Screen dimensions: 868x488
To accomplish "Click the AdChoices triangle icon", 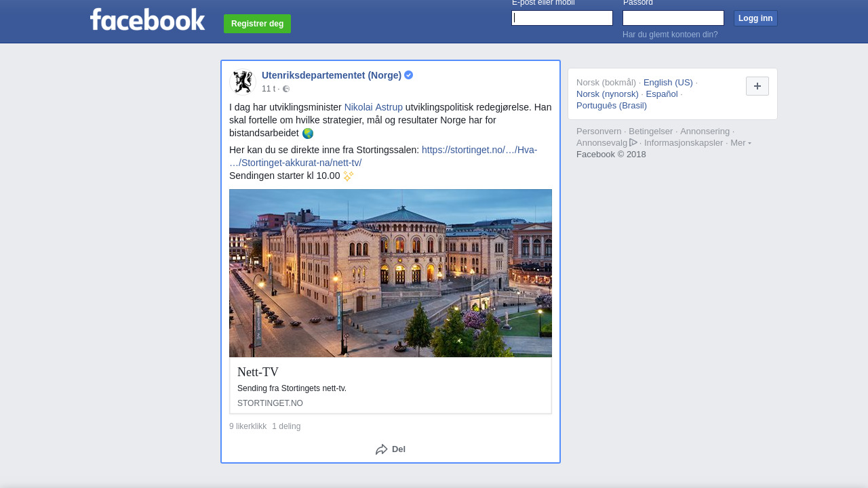I will (x=633, y=142).
